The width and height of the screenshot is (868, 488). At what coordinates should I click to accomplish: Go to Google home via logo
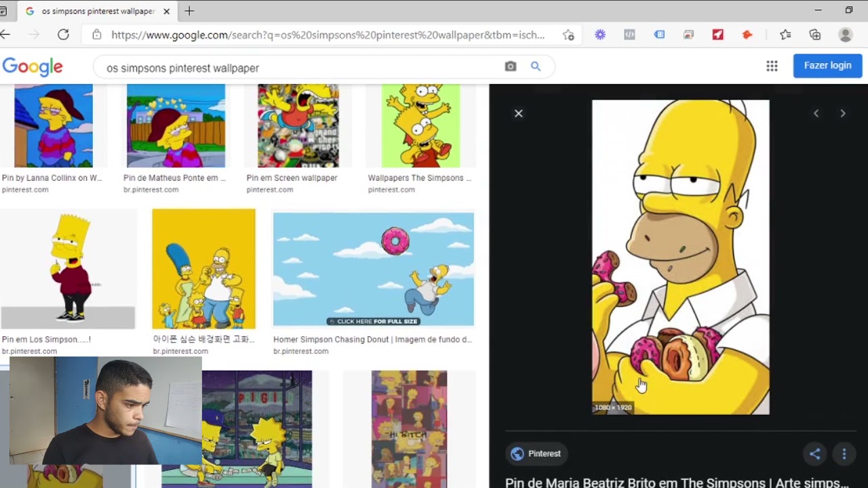click(33, 66)
